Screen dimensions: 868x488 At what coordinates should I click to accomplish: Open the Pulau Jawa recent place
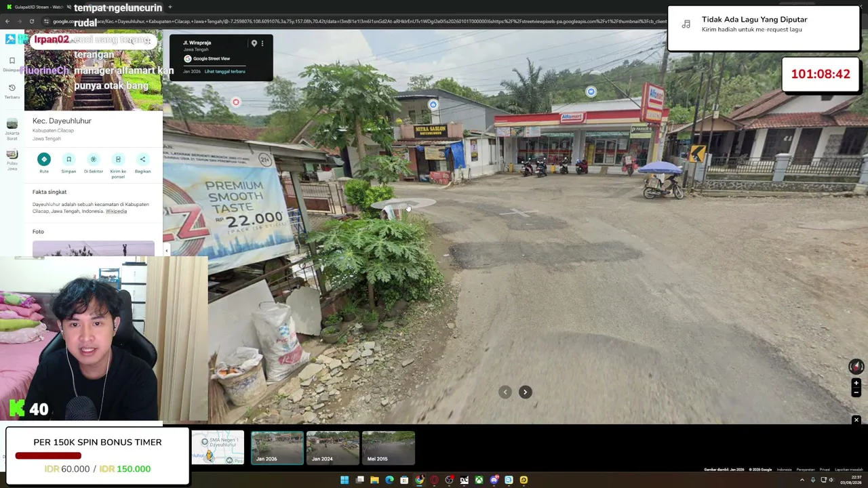point(12,159)
